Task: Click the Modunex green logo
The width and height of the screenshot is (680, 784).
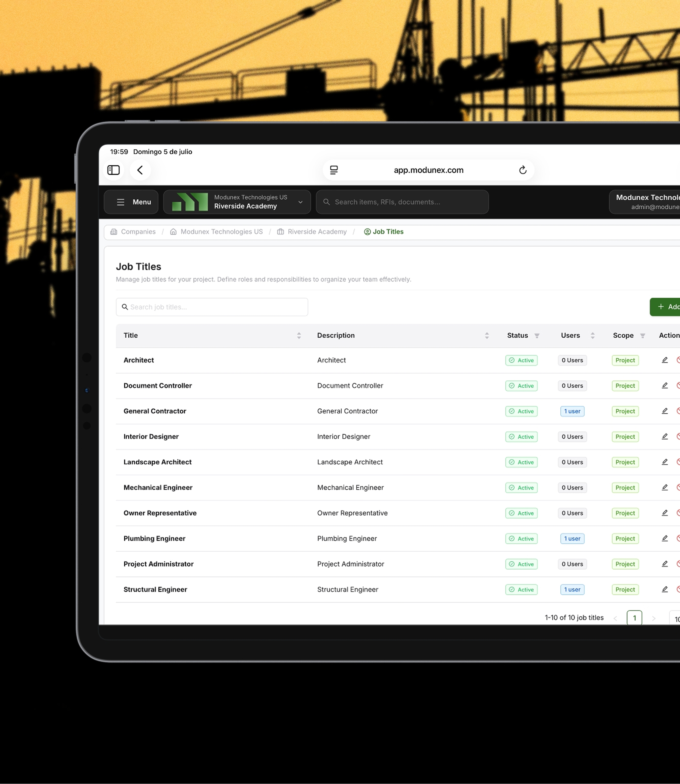Action: (x=190, y=202)
